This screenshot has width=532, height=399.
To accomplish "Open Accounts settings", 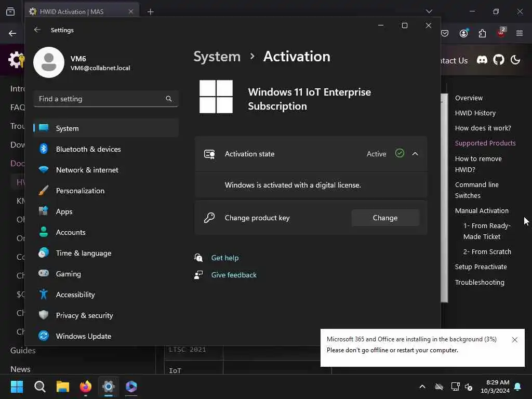I will [x=106, y=232].
